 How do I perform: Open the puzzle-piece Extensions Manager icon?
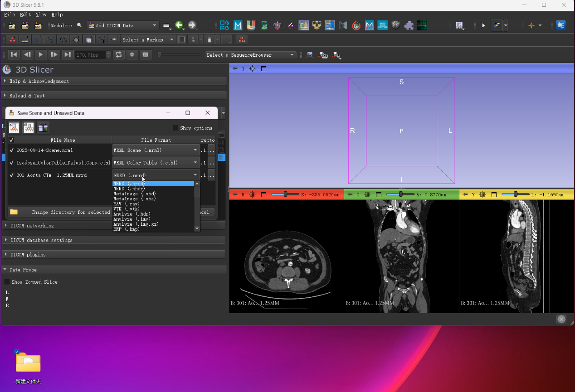tap(409, 25)
